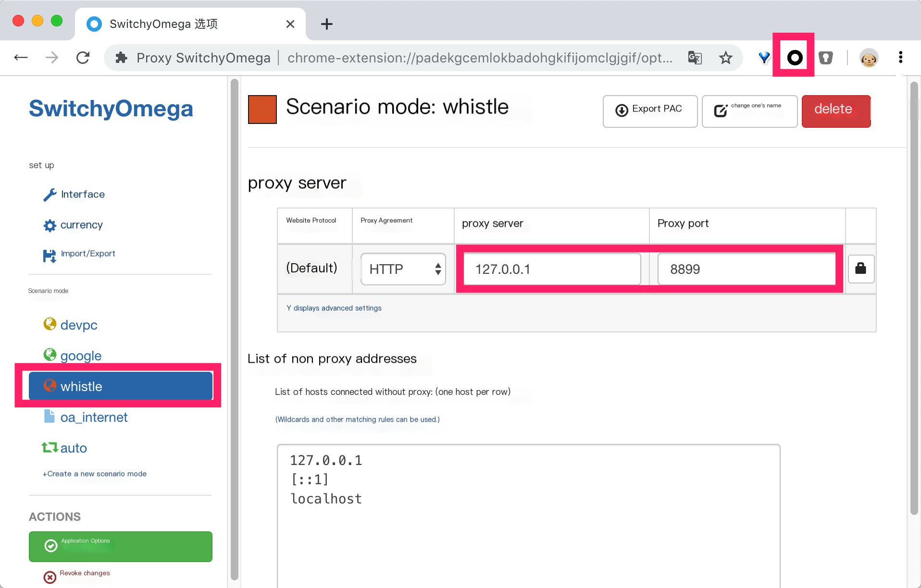921x588 pixels.
Task: Open the Chrome three-dot menu
Action: [x=900, y=57]
